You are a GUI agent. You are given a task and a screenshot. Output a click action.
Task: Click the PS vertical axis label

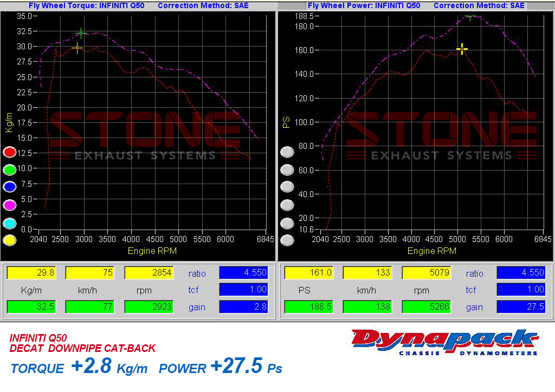pos(286,122)
